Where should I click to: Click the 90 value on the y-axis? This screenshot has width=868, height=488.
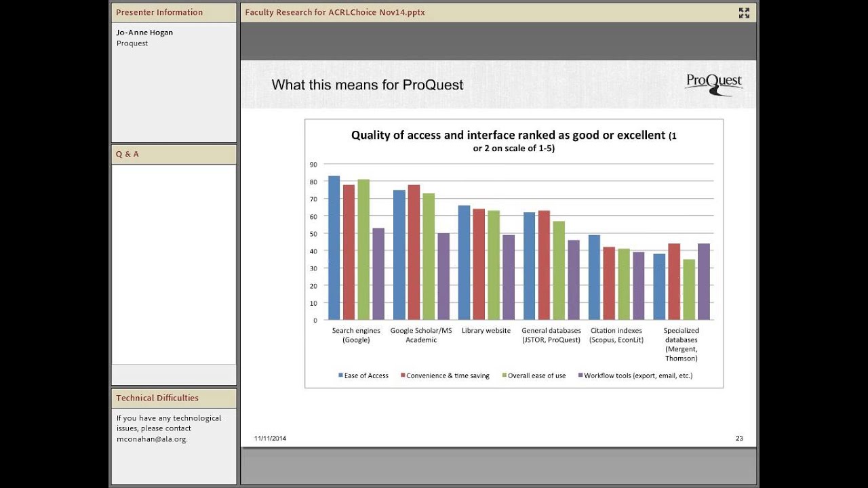coord(313,164)
